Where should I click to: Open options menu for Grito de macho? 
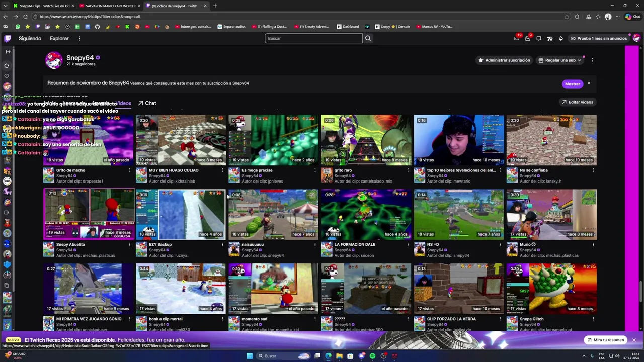129,170
